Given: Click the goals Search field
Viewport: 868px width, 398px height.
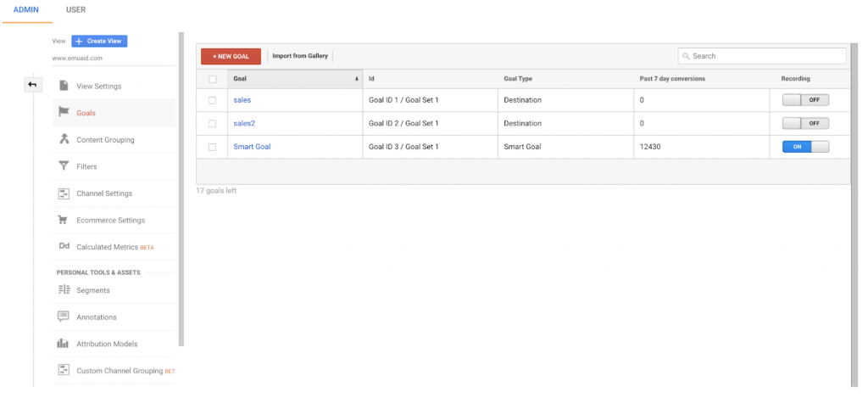Looking at the screenshot, I should tap(763, 56).
